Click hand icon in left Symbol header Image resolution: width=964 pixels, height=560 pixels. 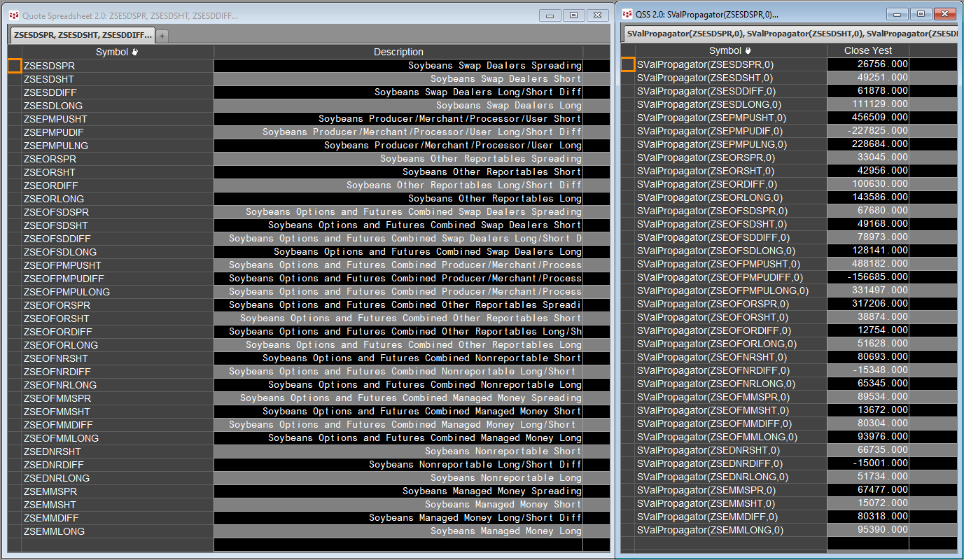(135, 52)
